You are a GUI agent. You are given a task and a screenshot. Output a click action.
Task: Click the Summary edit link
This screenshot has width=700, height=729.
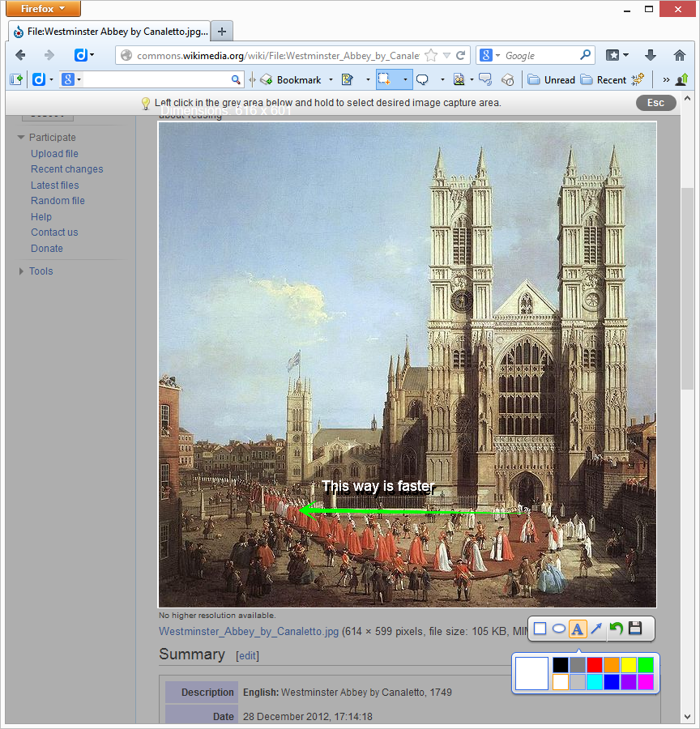click(x=247, y=655)
